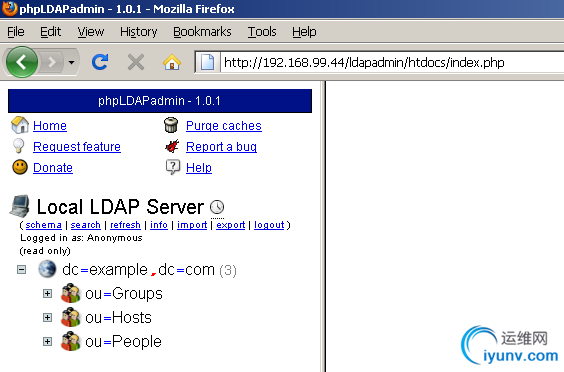Open the phpLDAPadmin Help link
Image resolution: width=564 pixels, height=372 pixels.
[x=199, y=168]
